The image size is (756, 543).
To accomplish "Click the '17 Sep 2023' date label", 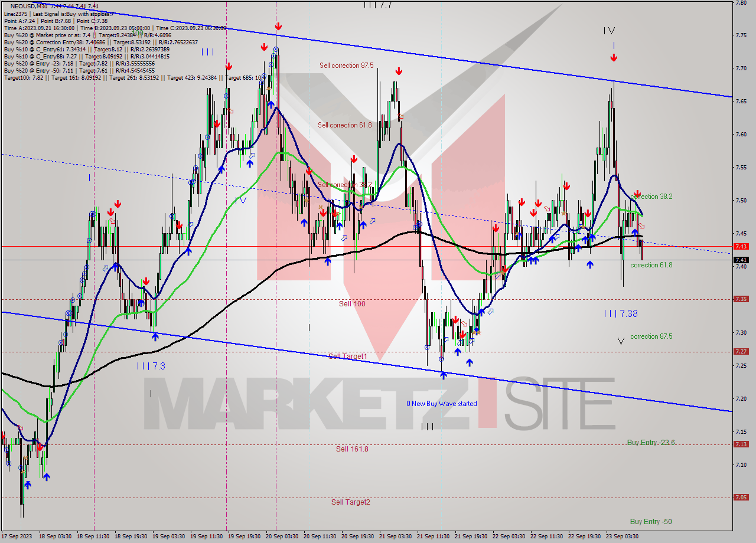I will (17, 537).
